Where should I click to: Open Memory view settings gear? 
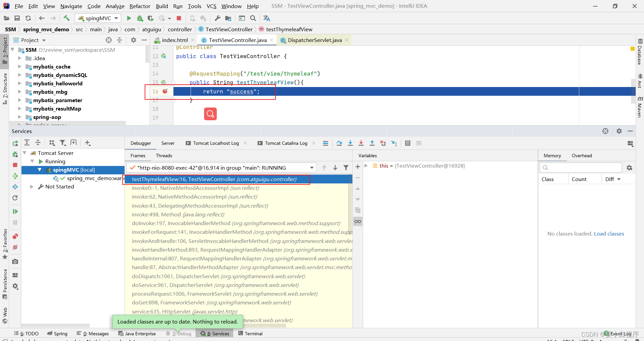click(629, 167)
